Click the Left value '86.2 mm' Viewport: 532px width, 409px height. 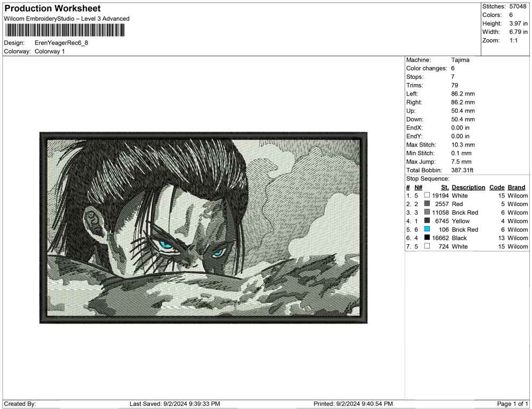pyautogui.click(x=463, y=94)
